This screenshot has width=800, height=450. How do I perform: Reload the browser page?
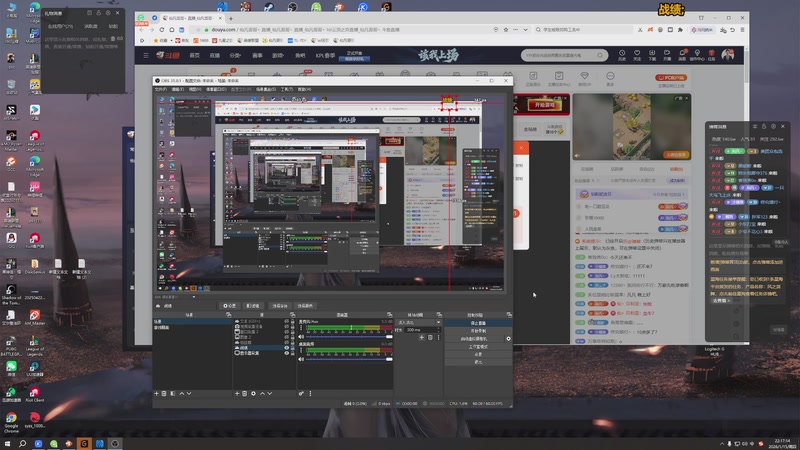coord(162,30)
